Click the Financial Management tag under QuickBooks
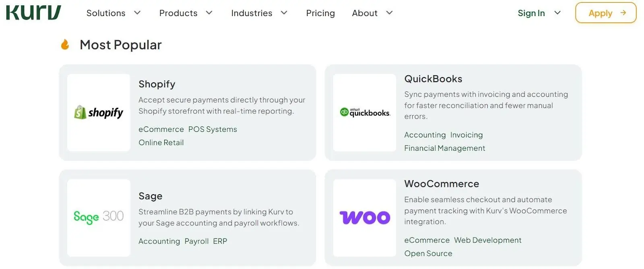 tap(444, 148)
